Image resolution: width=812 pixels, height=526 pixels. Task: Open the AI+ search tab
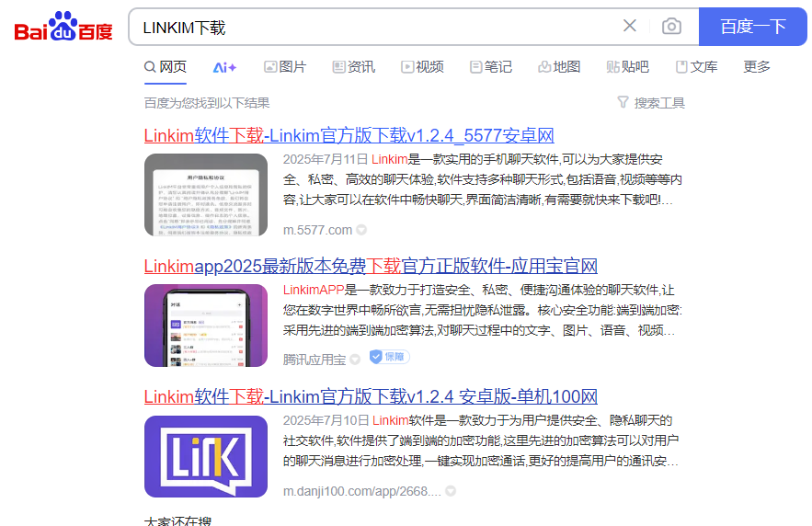224,67
